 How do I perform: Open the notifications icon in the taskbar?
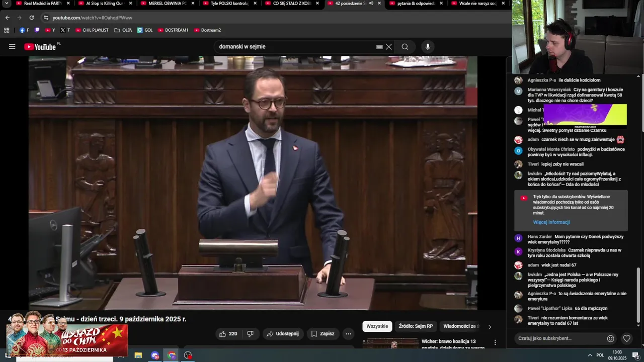[635, 355]
